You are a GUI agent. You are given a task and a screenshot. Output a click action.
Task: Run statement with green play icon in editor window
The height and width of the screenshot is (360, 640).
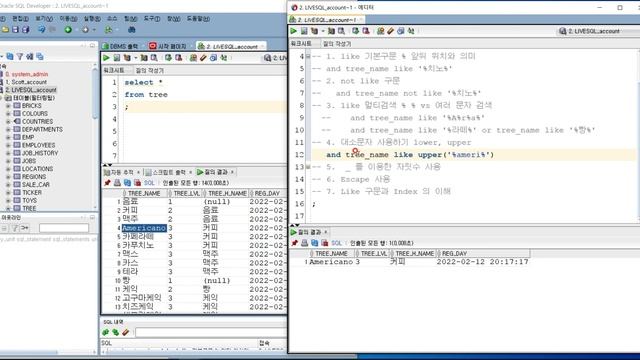(293, 31)
